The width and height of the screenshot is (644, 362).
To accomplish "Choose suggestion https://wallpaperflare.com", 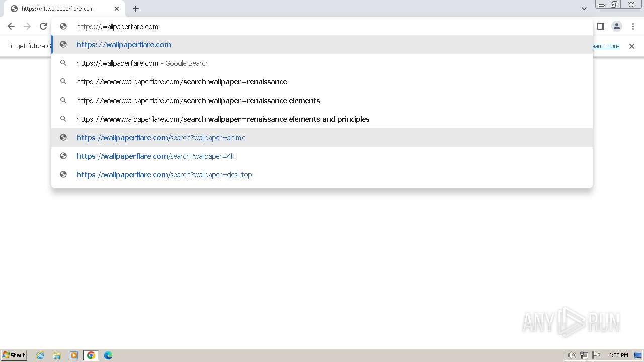I will click(x=322, y=45).
